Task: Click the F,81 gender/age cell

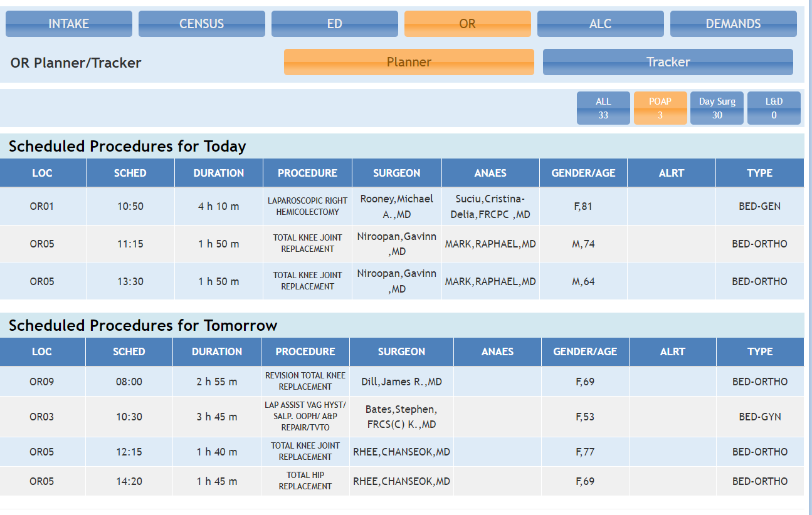Action: tap(583, 206)
